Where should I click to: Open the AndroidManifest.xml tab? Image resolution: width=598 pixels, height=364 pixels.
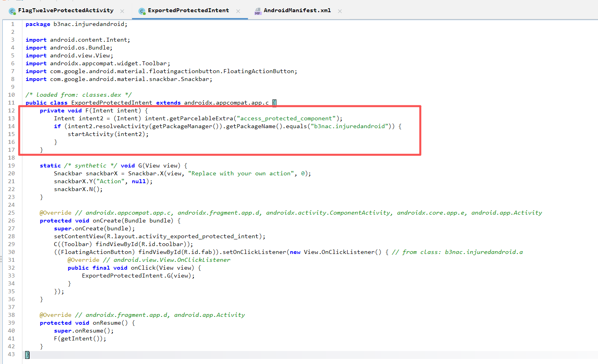[x=297, y=11]
